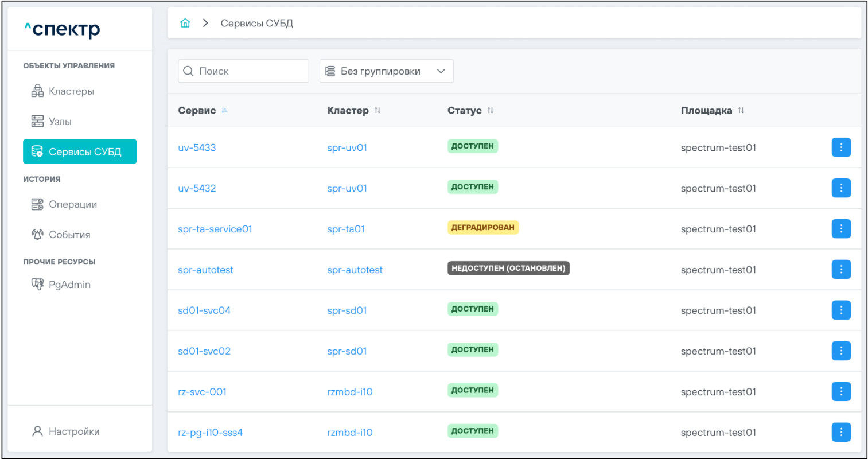This screenshot has width=868, height=459.
Task: Open three-dot menu for uv-5433 row
Action: click(x=840, y=147)
